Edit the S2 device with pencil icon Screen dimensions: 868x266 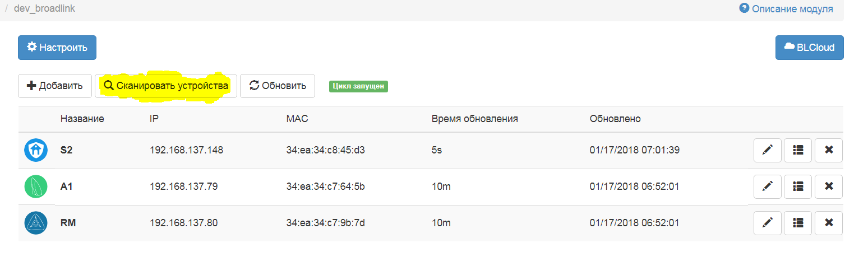(768, 150)
